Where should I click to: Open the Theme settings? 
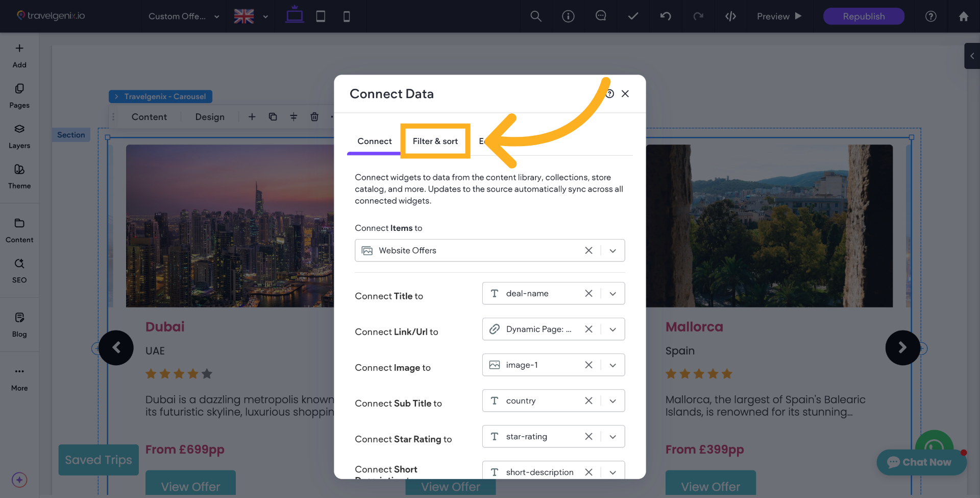[x=19, y=176]
